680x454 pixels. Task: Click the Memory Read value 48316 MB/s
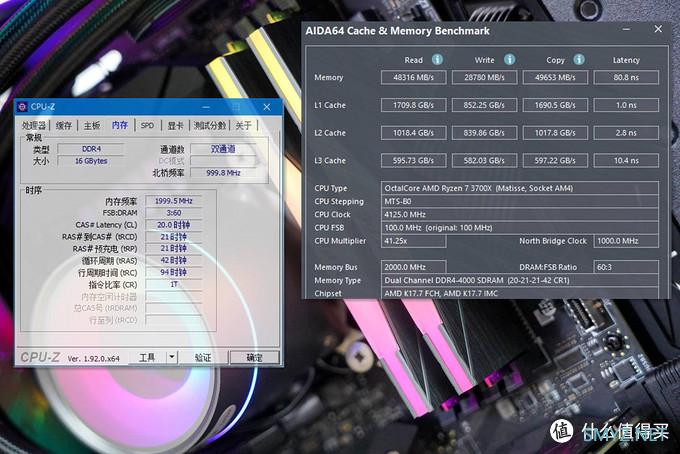(414, 77)
